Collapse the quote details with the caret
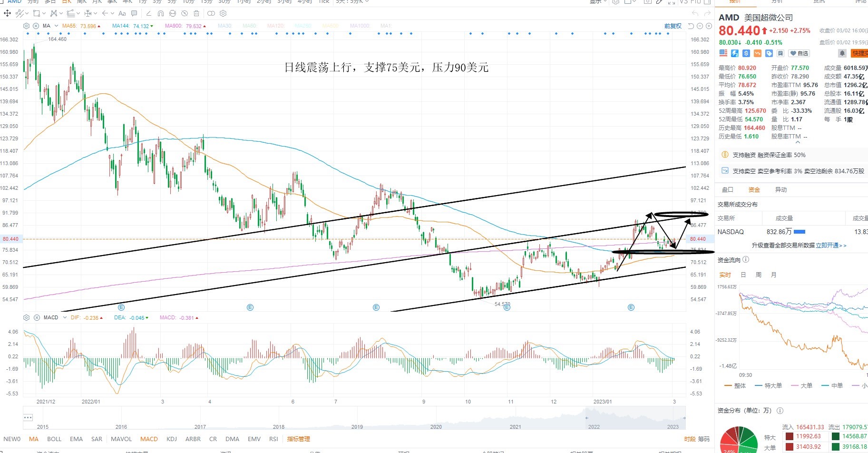 coord(798,142)
